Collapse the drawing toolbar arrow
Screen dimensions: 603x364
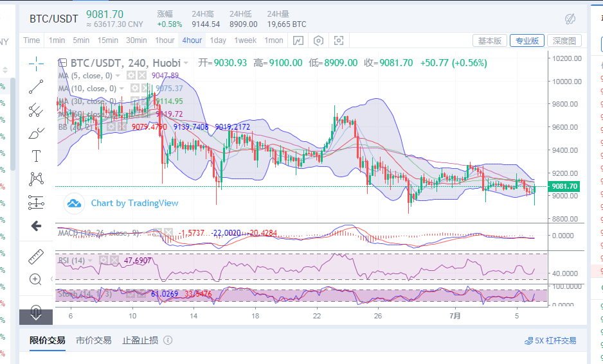pos(51,279)
